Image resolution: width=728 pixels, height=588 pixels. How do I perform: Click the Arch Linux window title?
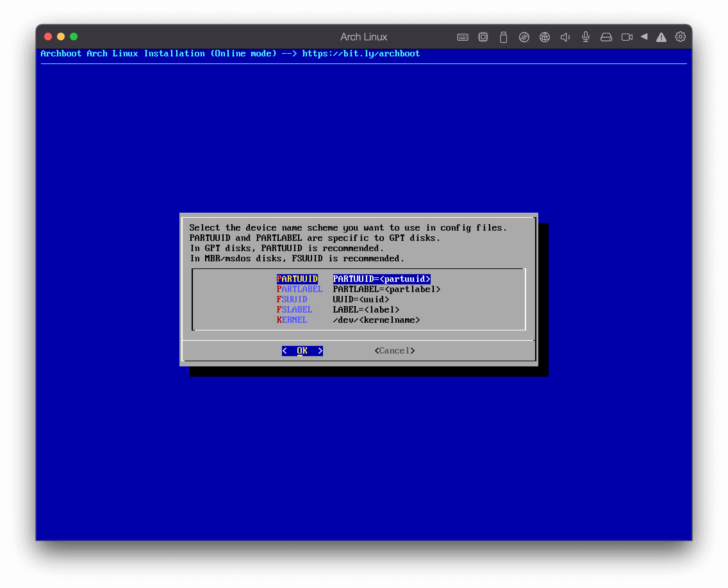point(364,37)
